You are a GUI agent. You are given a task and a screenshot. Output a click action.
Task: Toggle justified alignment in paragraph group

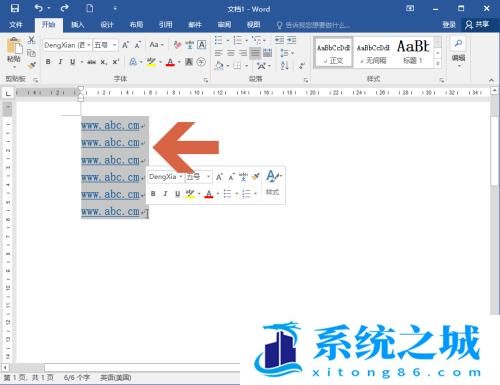click(x=255, y=53)
